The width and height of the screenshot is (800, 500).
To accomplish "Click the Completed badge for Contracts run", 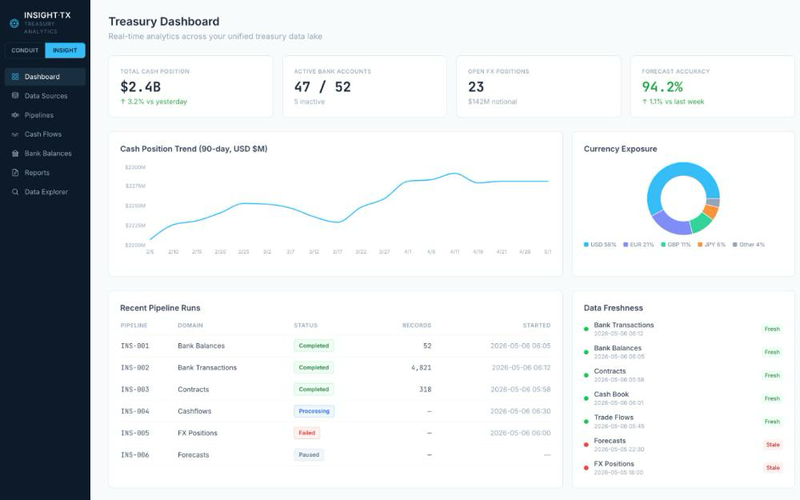I will (x=314, y=389).
